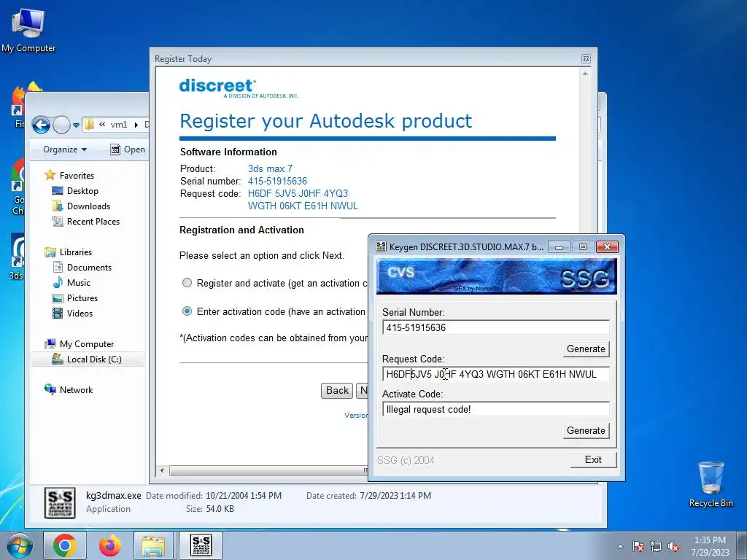The height and width of the screenshot is (560, 747).
Task: Click vm1 breadcrumb in Explorer address bar
Action: 119,125
